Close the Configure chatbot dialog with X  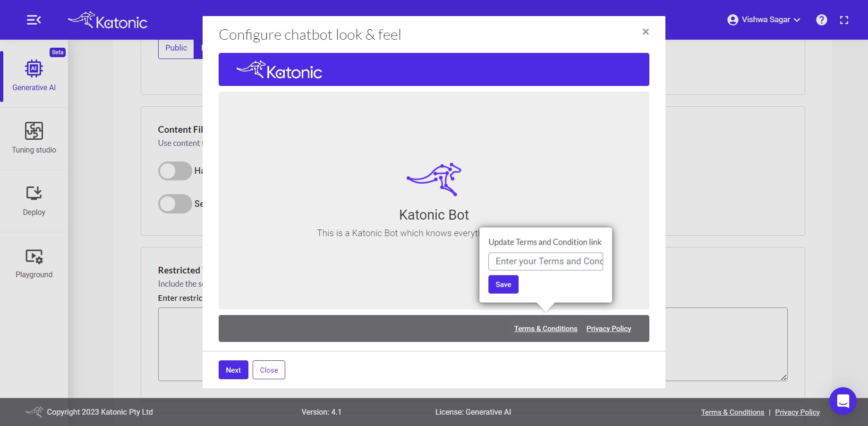646,32
